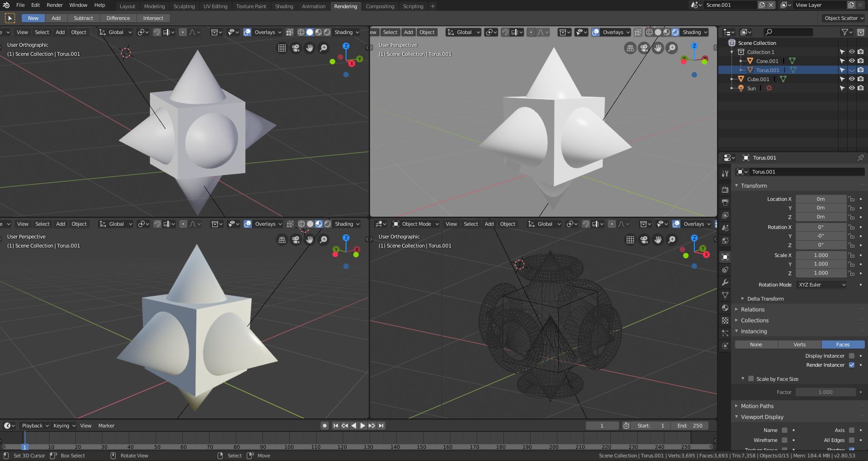The width and height of the screenshot is (868, 461).
Task: Open the Tool properties tab icon
Action: [x=725, y=174]
